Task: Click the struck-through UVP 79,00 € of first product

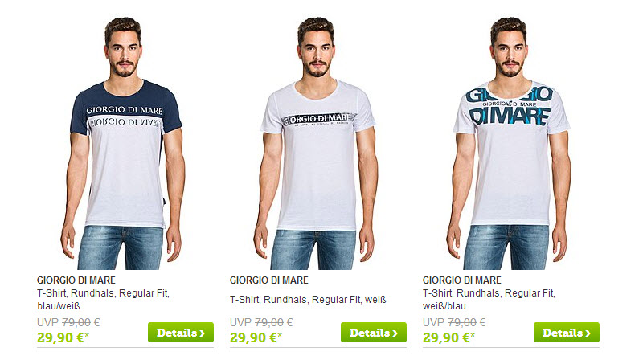Action: pyautogui.click(x=68, y=322)
